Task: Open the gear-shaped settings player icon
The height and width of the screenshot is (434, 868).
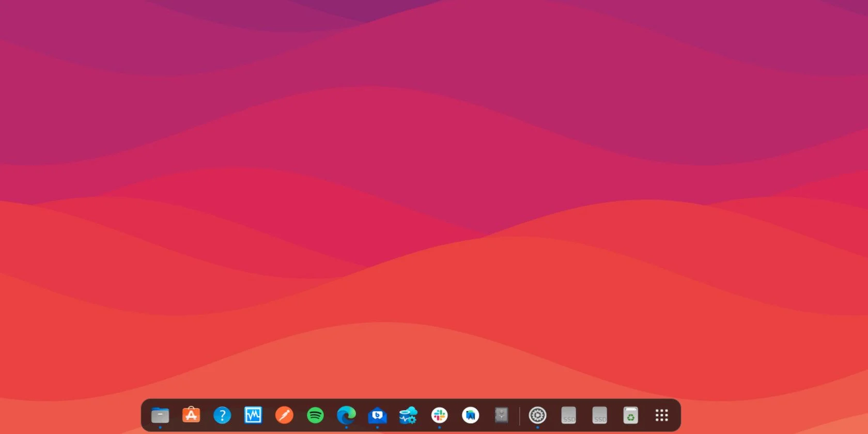Action: 537,415
